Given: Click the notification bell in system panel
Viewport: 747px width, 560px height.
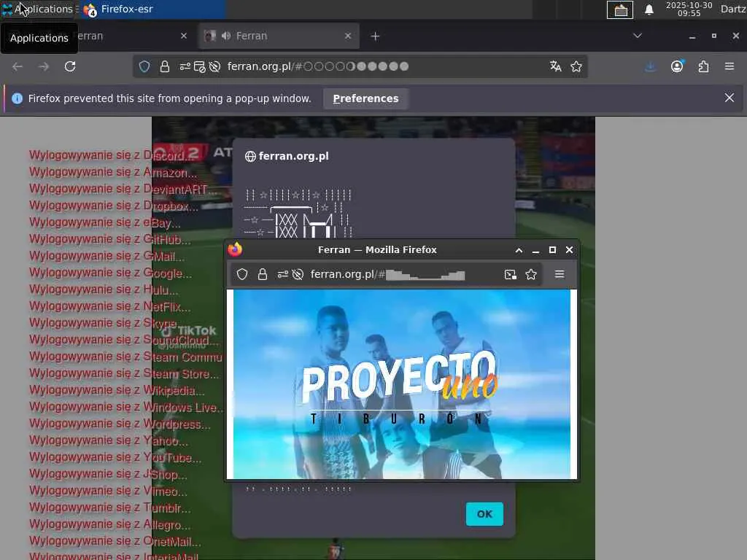Looking at the screenshot, I should 649,9.
